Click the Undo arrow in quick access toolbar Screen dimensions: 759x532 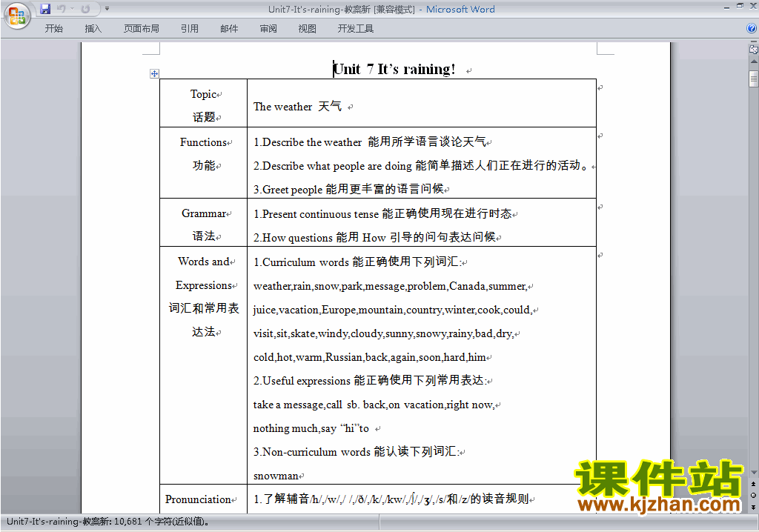coord(61,9)
